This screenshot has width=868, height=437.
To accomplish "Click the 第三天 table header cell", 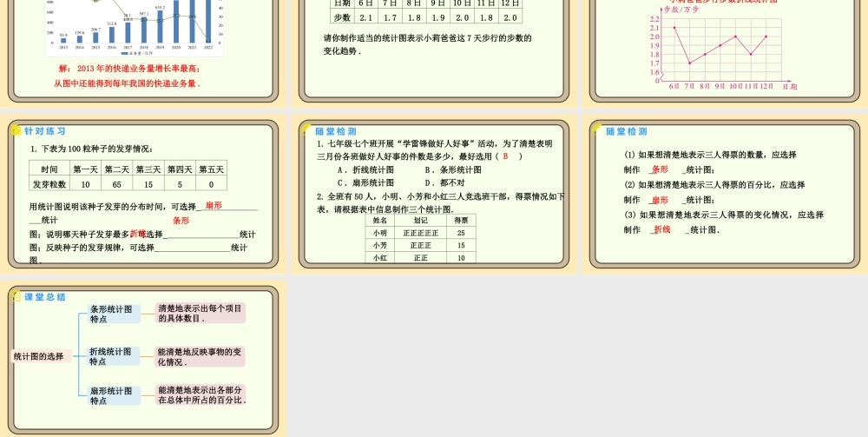I will (x=148, y=169).
